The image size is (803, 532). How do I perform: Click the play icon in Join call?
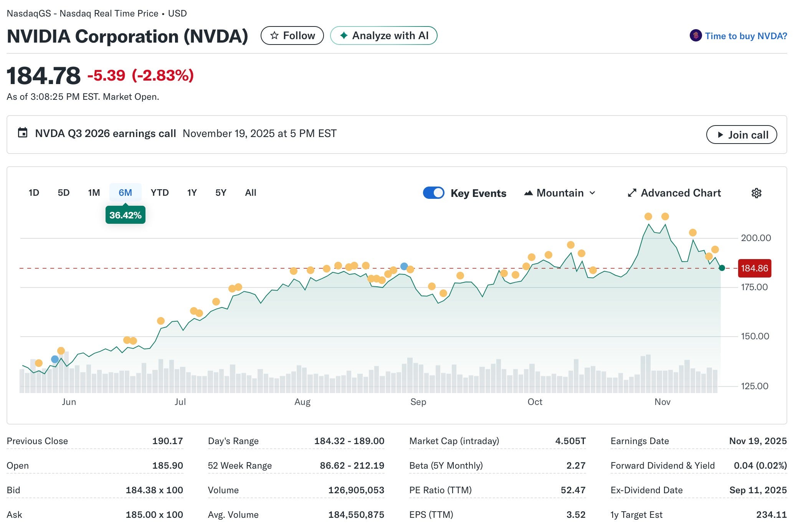pyautogui.click(x=720, y=135)
